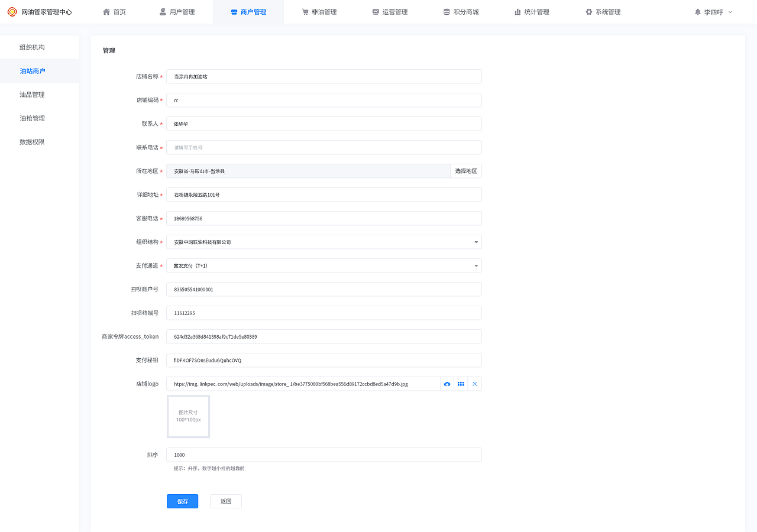The height and width of the screenshot is (532, 757).
Task: Click the 所在地区 field showing 安徽省-马鞍山市-当涂县
Action: [x=308, y=171]
